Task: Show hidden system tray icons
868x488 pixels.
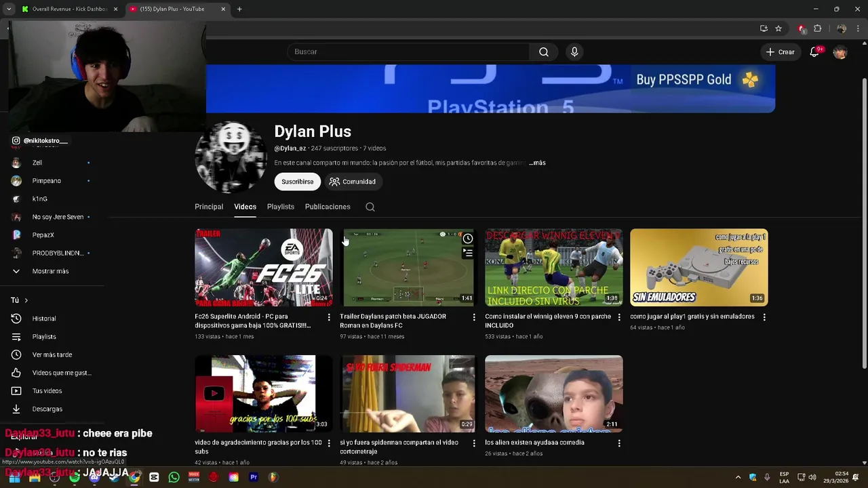Action: click(738, 477)
